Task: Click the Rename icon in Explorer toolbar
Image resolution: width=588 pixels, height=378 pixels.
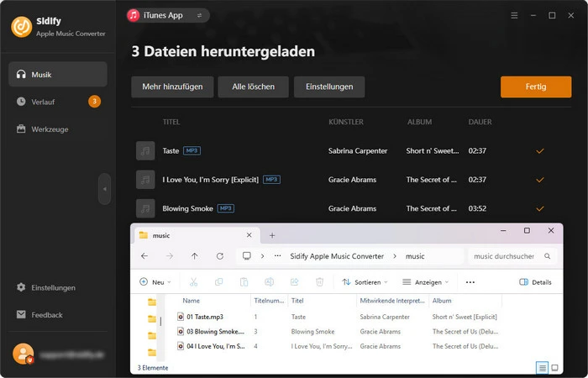Action: [270, 282]
